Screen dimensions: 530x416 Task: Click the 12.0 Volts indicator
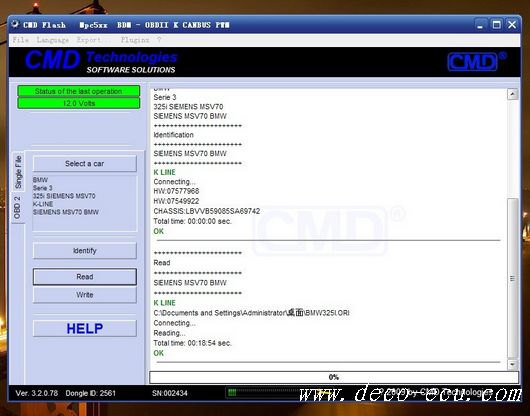pos(78,103)
